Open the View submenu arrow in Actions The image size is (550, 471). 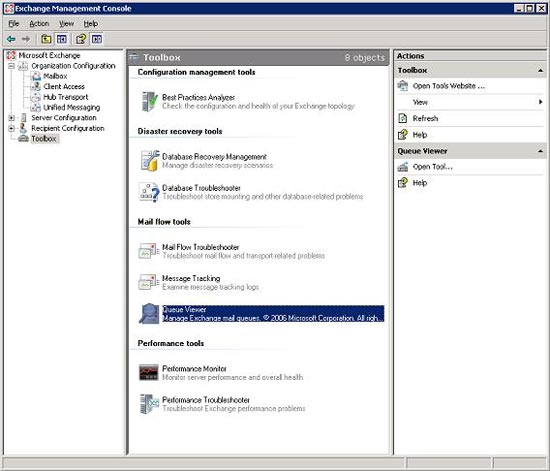541,102
